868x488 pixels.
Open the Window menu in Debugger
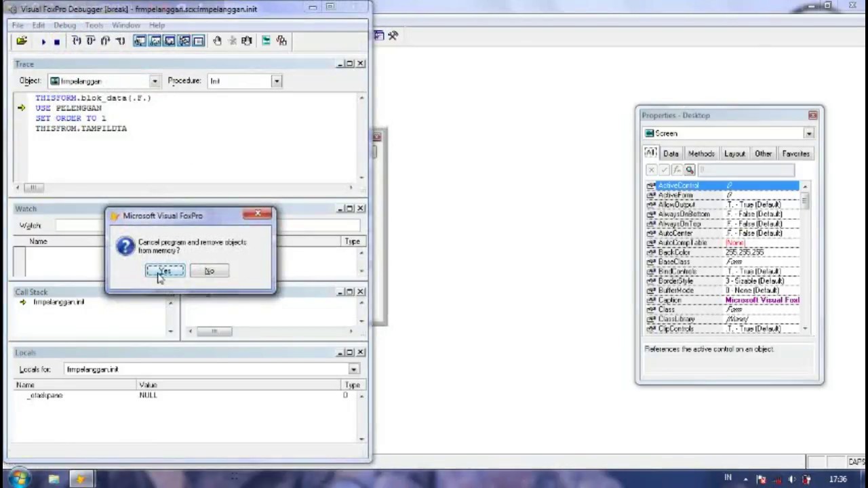tap(126, 25)
